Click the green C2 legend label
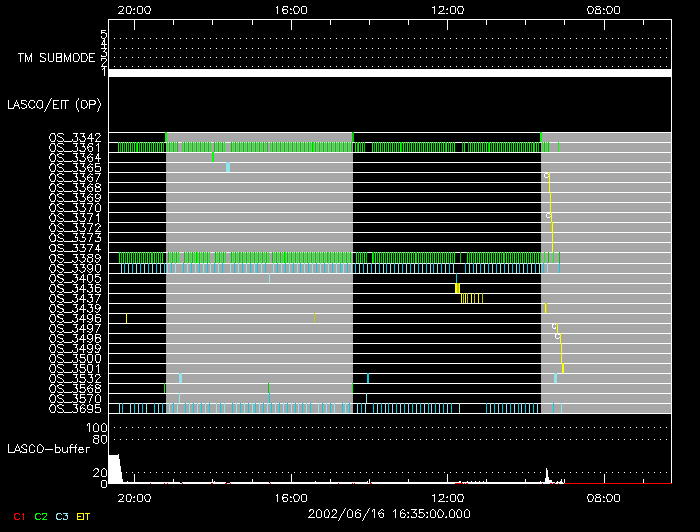The width and height of the screenshot is (700, 532). click(x=41, y=516)
